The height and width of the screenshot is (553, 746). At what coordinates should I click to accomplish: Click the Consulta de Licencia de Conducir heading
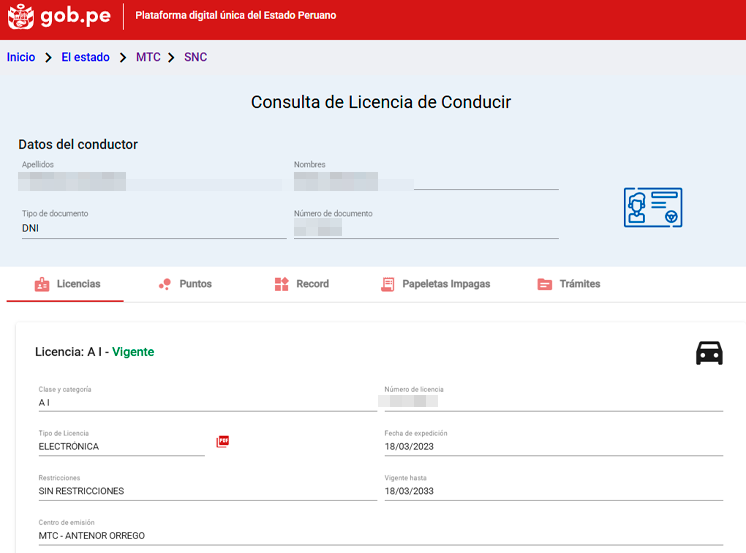(381, 102)
